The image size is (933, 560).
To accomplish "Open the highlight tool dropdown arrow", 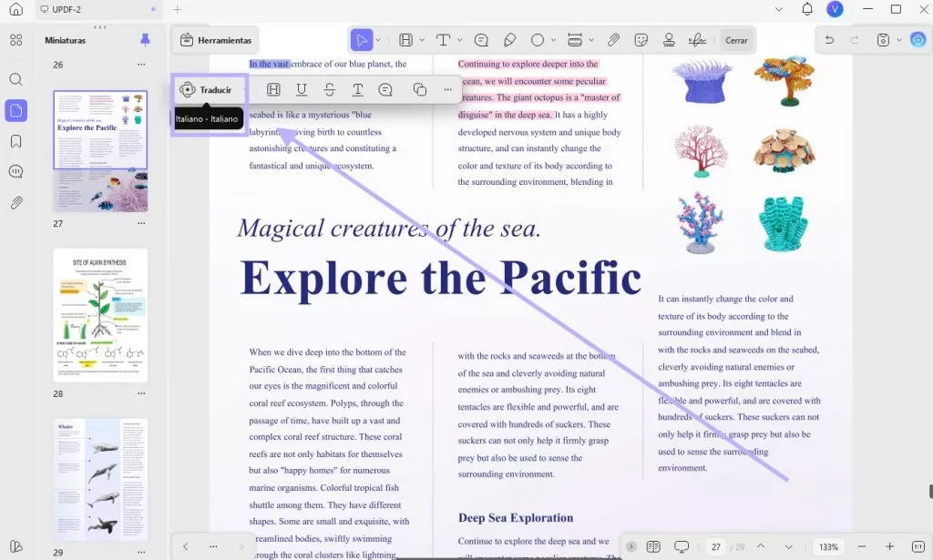I will point(422,40).
